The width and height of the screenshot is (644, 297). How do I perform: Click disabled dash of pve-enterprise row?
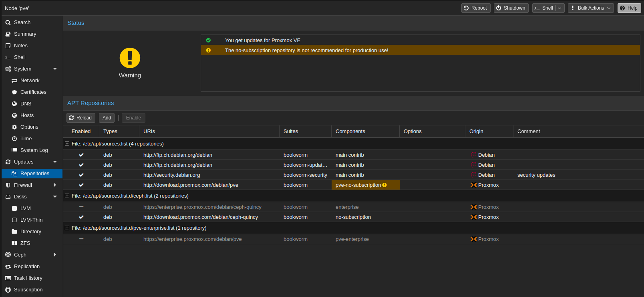click(81, 239)
